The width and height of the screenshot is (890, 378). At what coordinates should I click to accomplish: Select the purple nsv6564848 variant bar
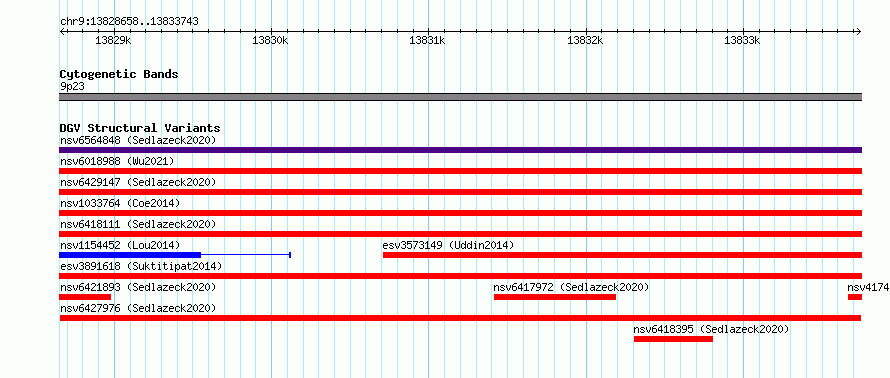tap(460, 150)
